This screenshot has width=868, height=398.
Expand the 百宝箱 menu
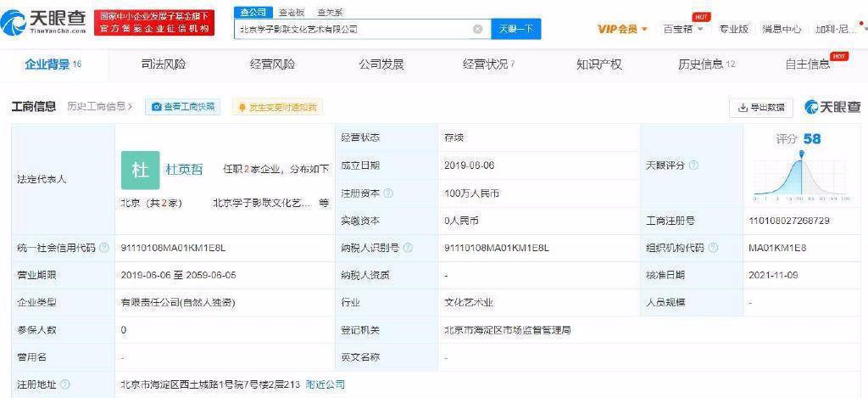point(683,30)
